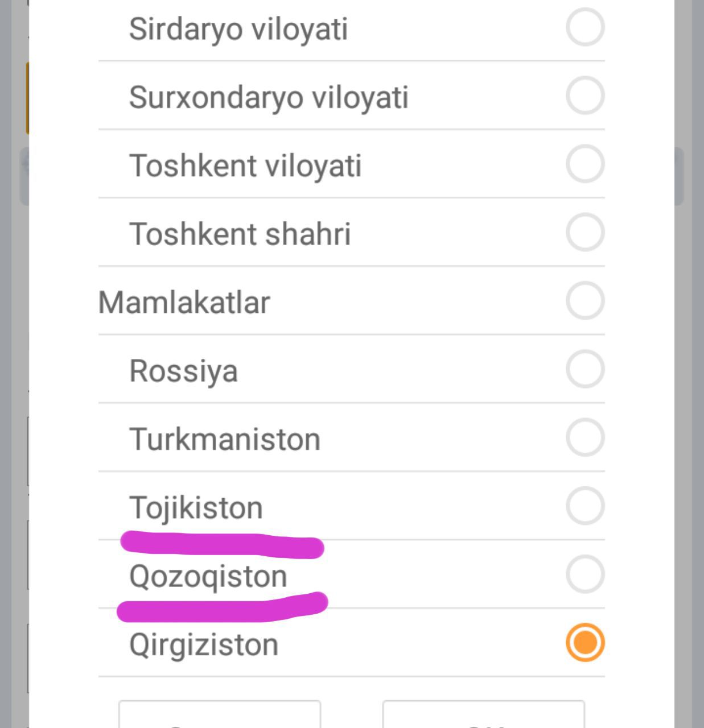This screenshot has height=728, width=704.
Task: Pick the Toshkent viloyati radio button
Action: coord(585,164)
